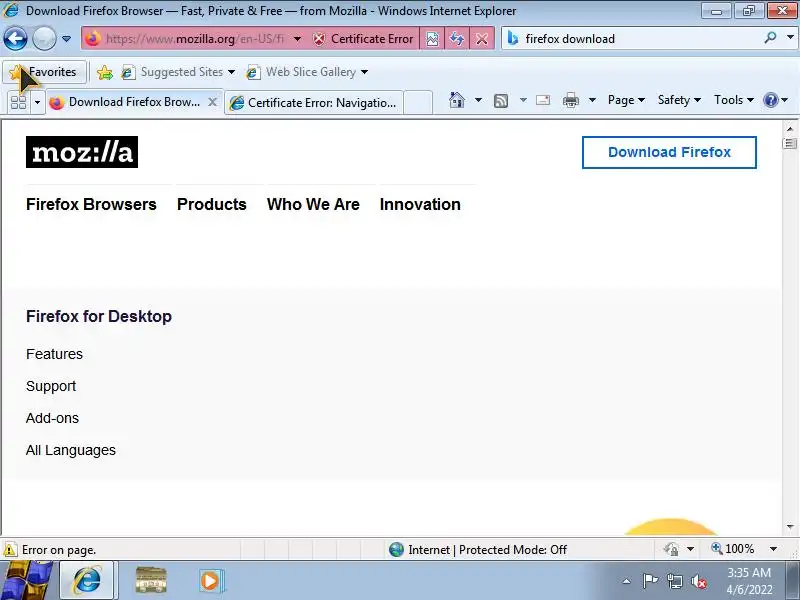
Task: Open the Features link
Action: [54, 354]
